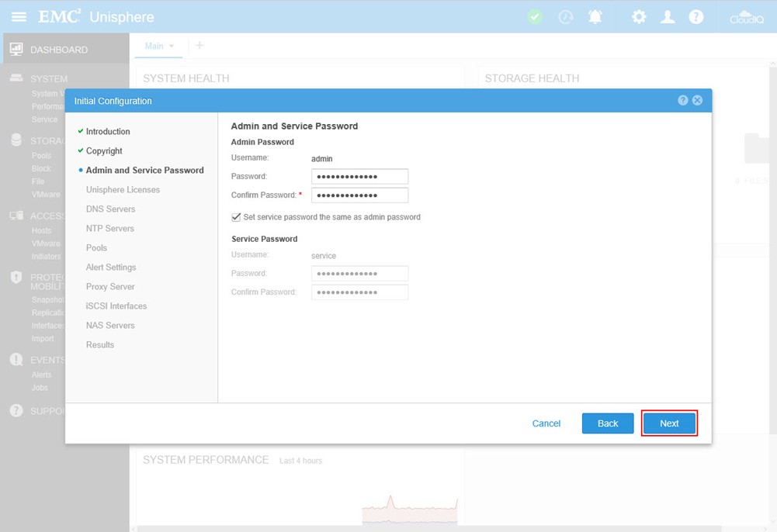The height and width of the screenshot is (532, 777).
Task: Click the 'service' username value
Action: coord(324,256)
